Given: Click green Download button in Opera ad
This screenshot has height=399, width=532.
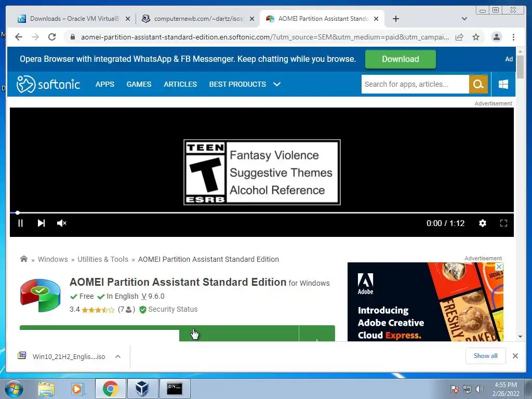Looking at the screenshot, I should (401, 59).
